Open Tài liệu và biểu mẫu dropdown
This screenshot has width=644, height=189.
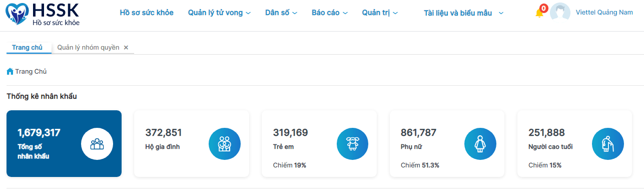coord(463,13)
